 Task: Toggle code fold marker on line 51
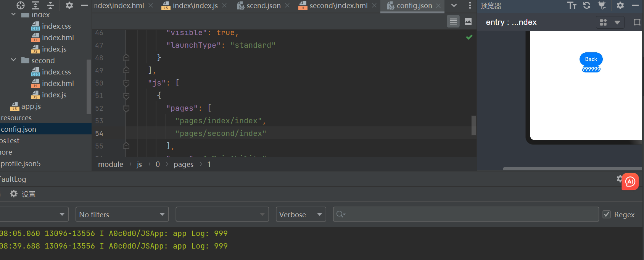[126, 95]
